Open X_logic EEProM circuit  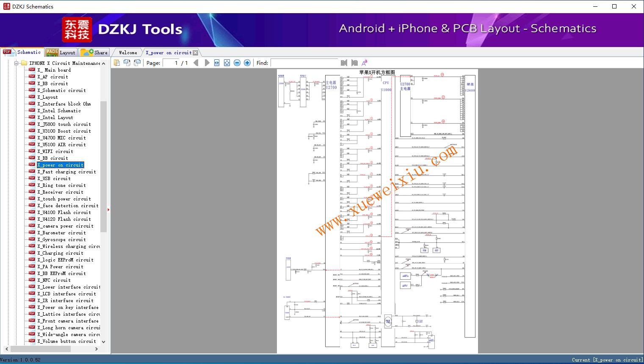65,260
